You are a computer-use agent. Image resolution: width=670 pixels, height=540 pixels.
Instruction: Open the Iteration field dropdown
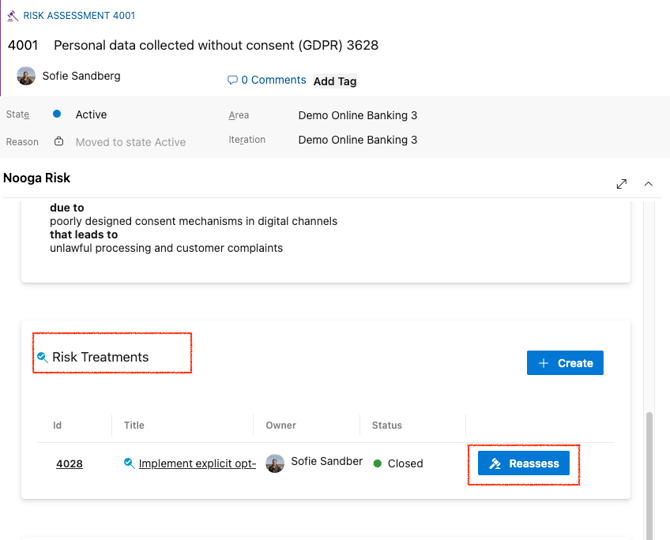click(357, 140)
